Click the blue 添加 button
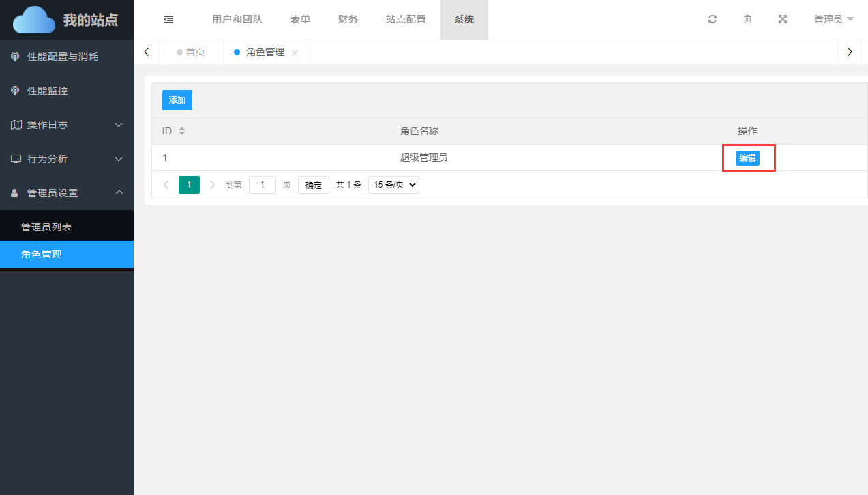 tap(177, 100)
